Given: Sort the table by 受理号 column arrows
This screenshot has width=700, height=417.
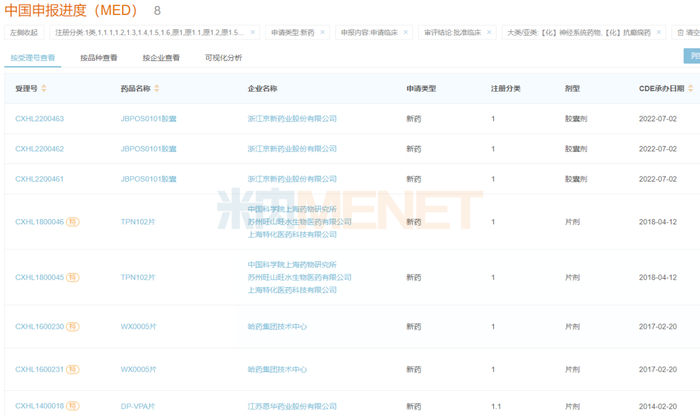Looking at the screenshot, I should (x=44, y=88).
